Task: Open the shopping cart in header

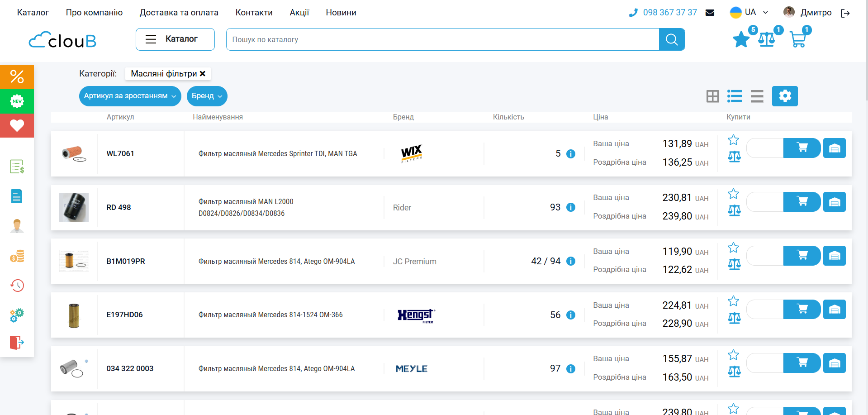Action: tap(798, 40)
